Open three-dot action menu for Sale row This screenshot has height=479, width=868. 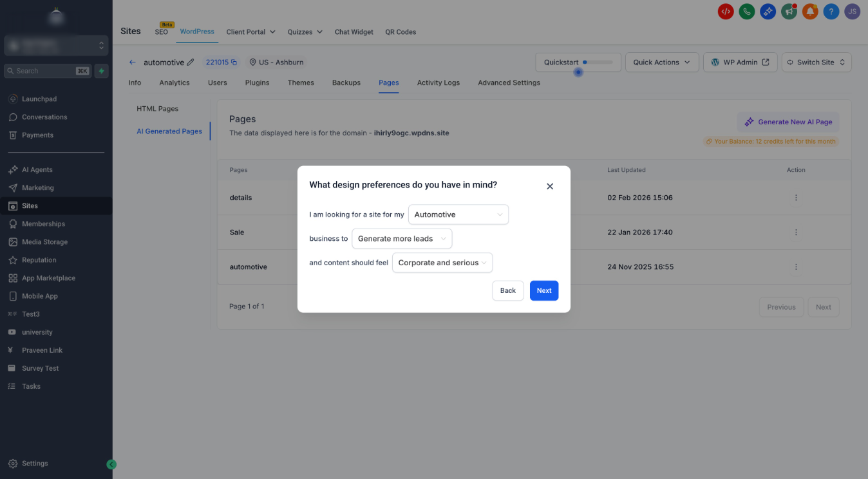pyautogui.click(x=796, y=232)
